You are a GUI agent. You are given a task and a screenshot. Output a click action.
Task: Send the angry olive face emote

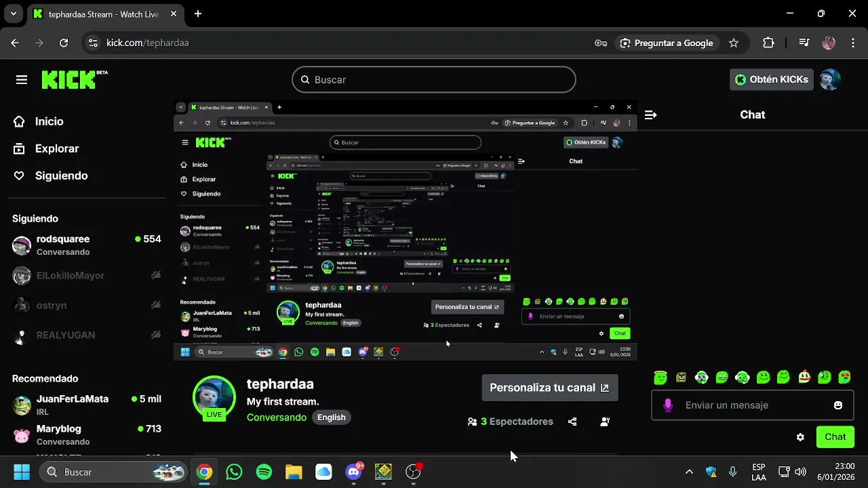[681, 378]
